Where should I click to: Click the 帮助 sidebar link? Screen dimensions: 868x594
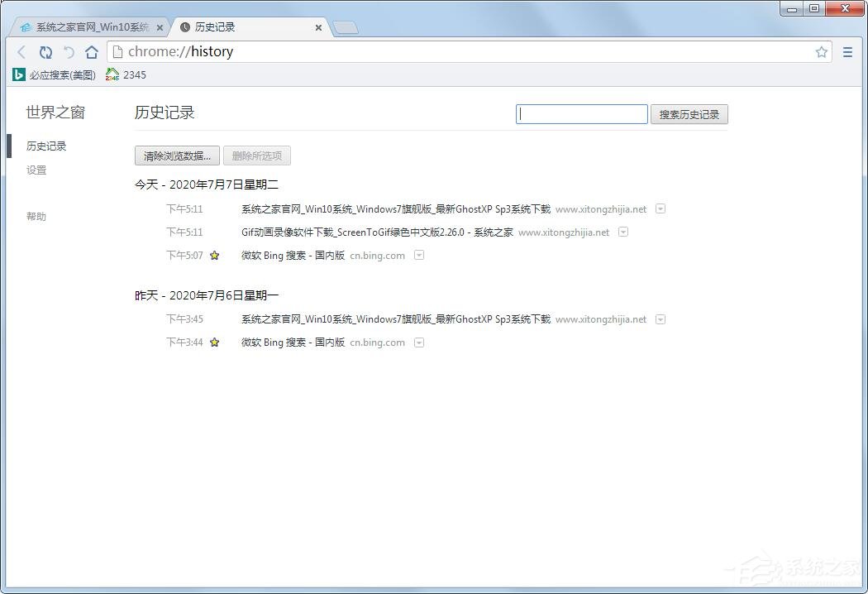pyautogui.click(x=36, y=216)
